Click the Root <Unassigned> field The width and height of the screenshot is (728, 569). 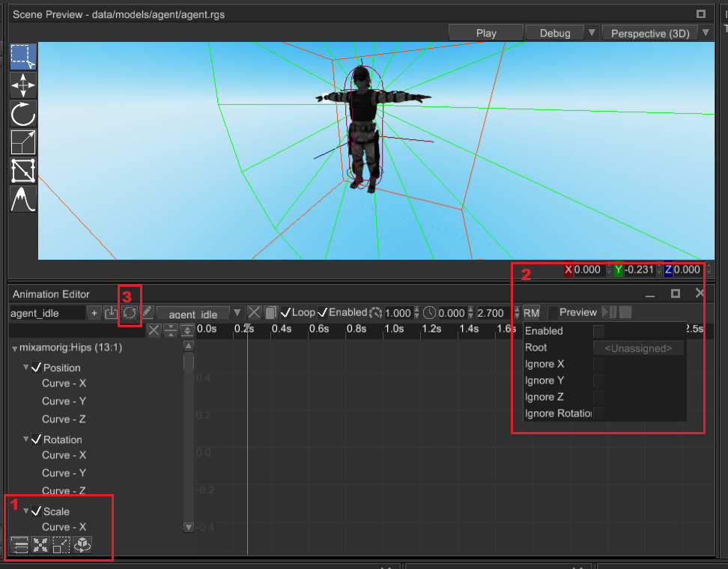point(638,348)
